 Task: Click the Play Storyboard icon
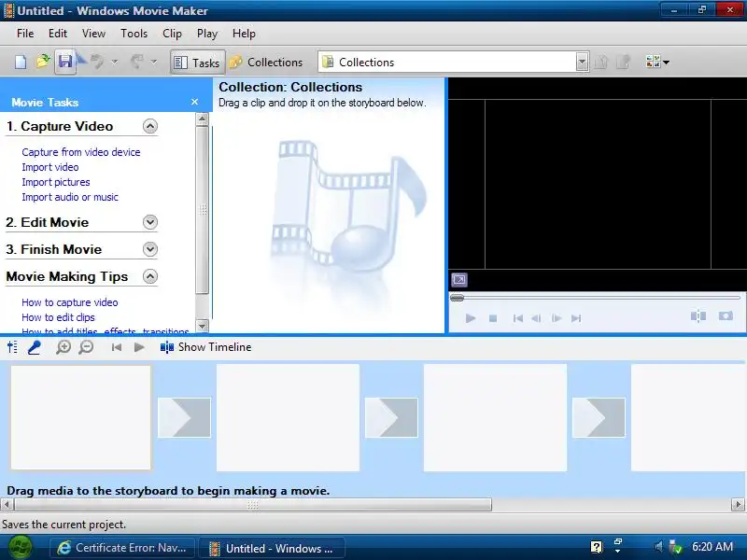139,347
